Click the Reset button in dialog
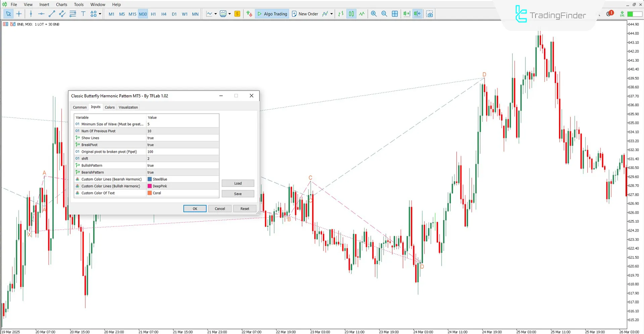The height and width of the screenshot is (334, 644). point(245,209)
